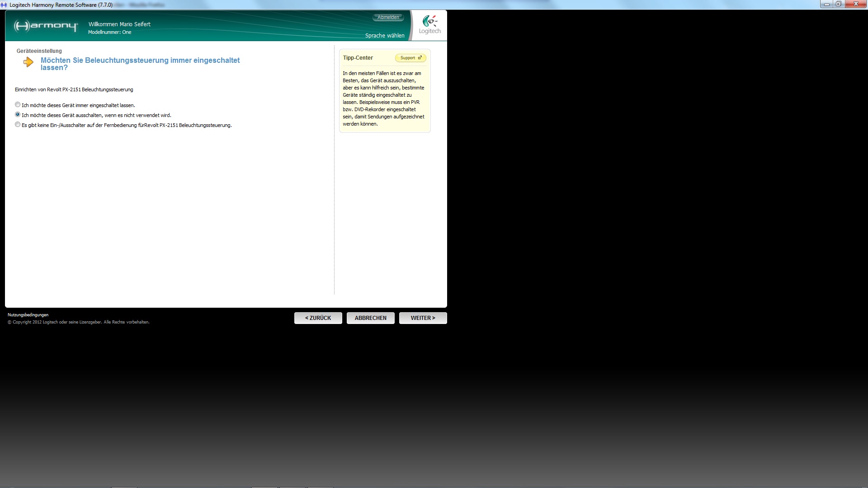
Task: Select 'keine Ein-/Ausschalter' radio option
Action: [18, 125]
